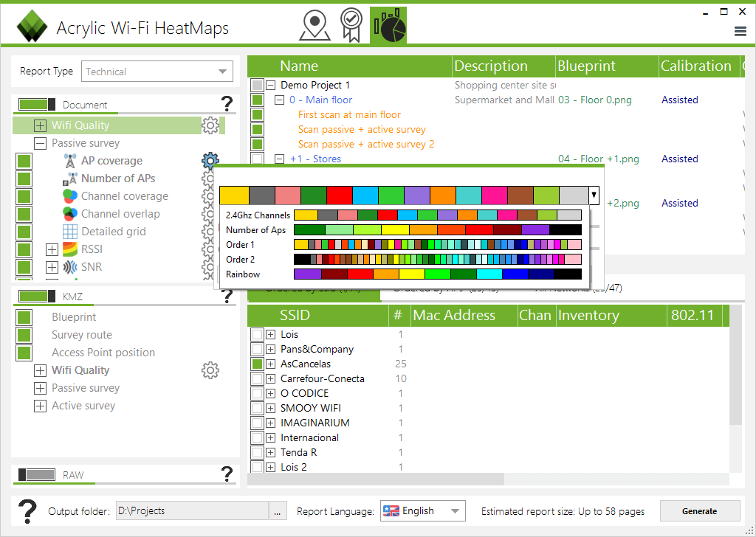The image size is (756, 537).
Task: Open the quality certificate ribbon view
Action: 351,24
